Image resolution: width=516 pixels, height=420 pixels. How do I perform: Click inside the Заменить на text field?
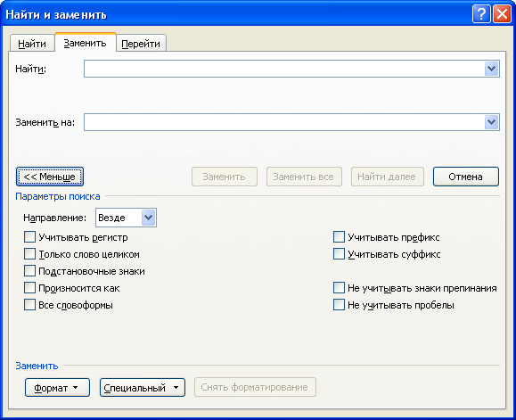point(284,122)
